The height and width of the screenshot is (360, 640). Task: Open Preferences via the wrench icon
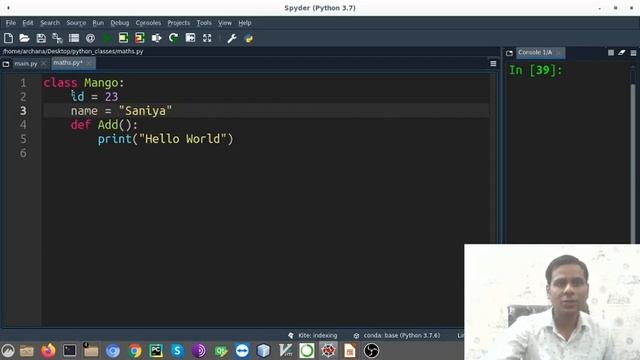click(x=232, y=38)
